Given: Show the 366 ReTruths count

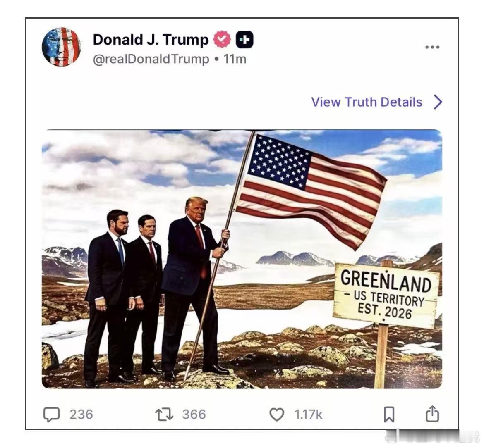Looking at the screenshot, I should coord(194,415).
